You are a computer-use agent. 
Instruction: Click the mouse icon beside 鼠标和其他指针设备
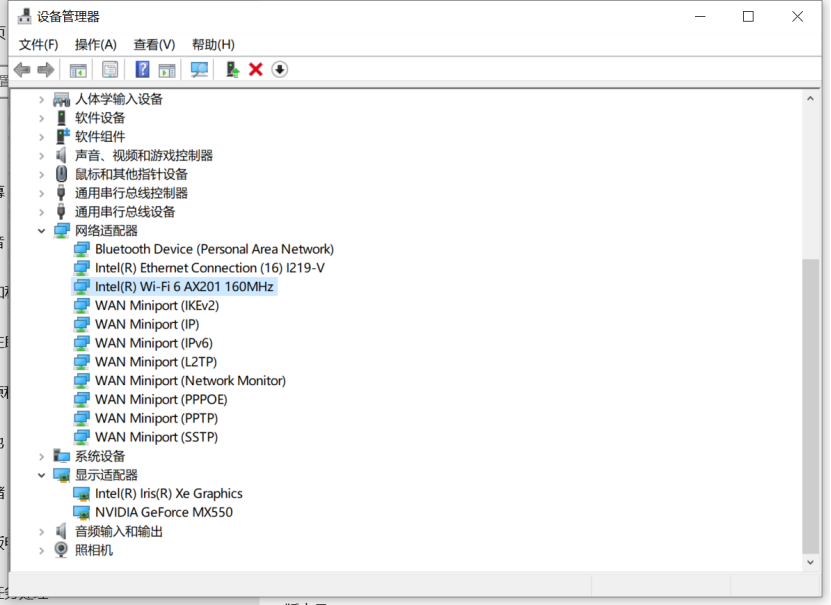point(61,174)
